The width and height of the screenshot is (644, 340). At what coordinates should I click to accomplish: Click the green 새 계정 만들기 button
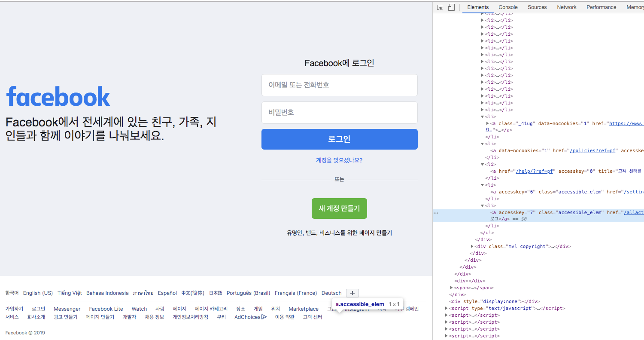pos(339,208)
